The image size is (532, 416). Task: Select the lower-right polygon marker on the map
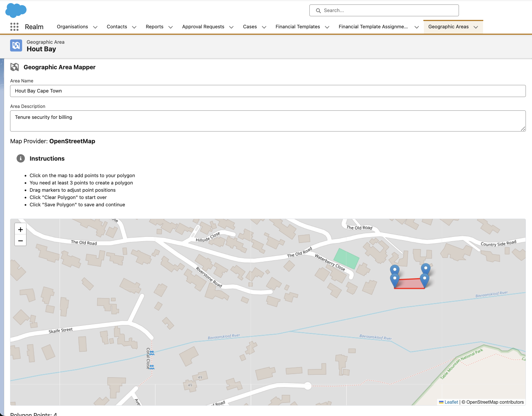[424, 280]
